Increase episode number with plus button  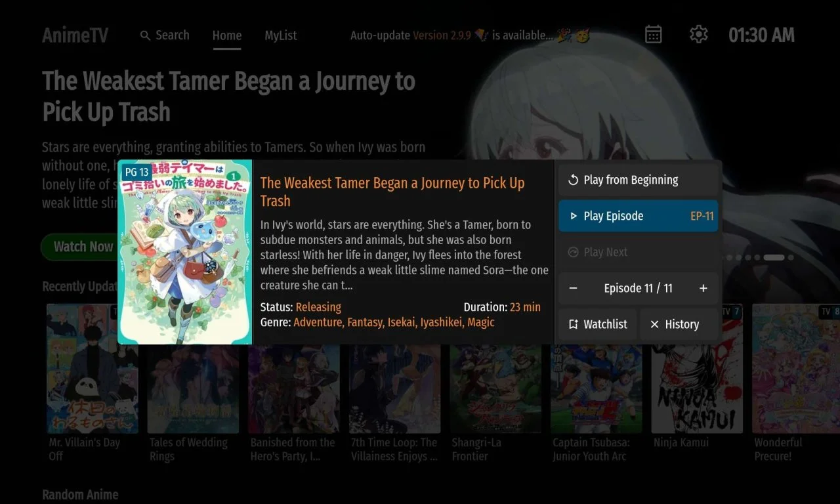coord(703,288)
